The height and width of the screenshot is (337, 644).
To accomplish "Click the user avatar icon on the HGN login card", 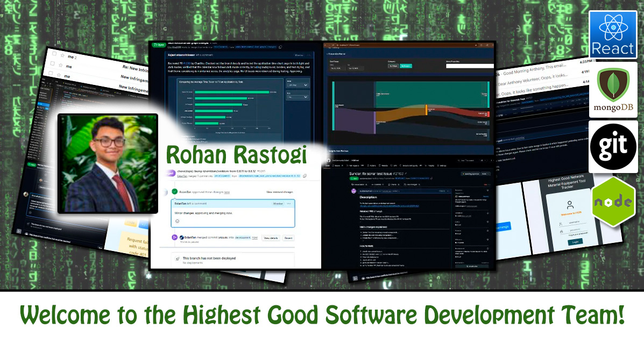I will point(570,204).
